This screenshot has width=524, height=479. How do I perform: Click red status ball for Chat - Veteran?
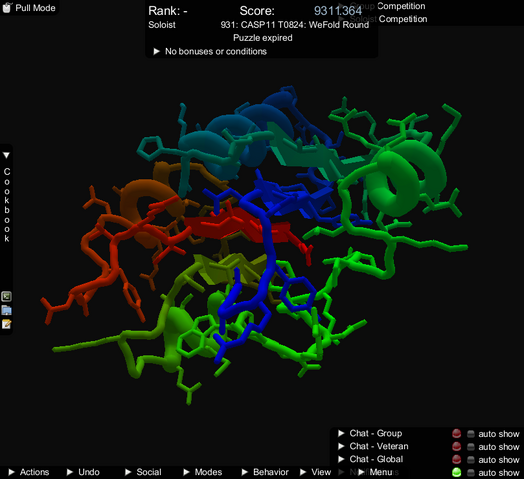[x=456, y=447]
